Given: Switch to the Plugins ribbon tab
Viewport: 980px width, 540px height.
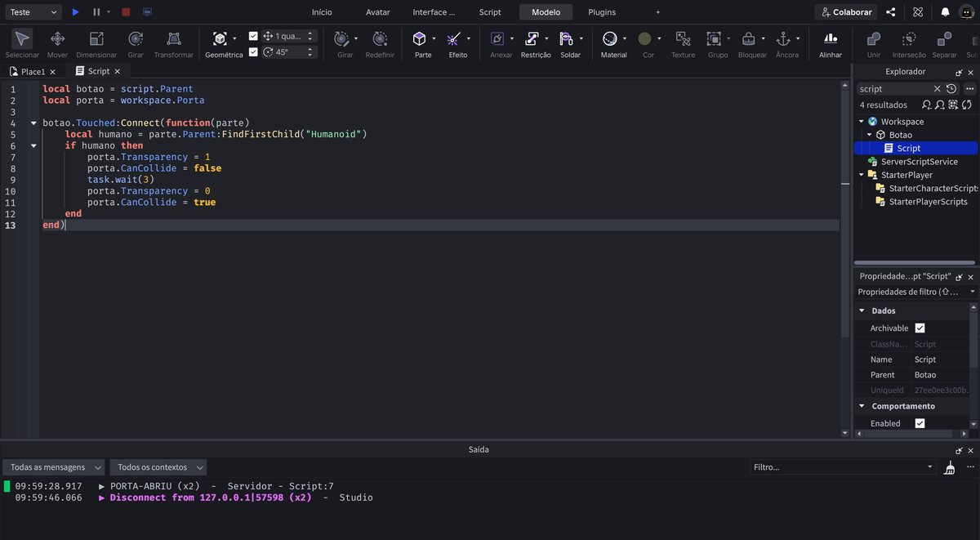Looking at the screenshot, I should pyautogui.click(x=602, y=12).
